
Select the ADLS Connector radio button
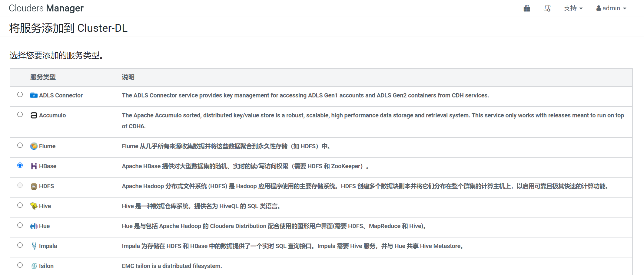point(20,94)
